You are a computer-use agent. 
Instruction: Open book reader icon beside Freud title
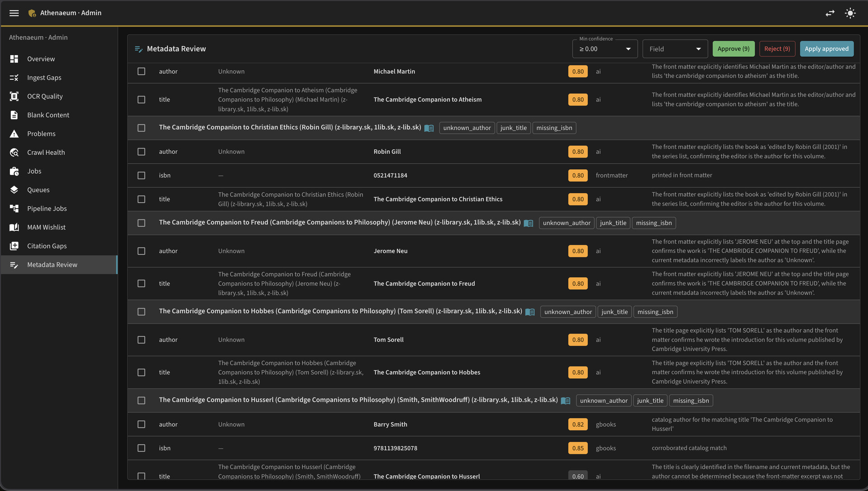click(528, 223)
